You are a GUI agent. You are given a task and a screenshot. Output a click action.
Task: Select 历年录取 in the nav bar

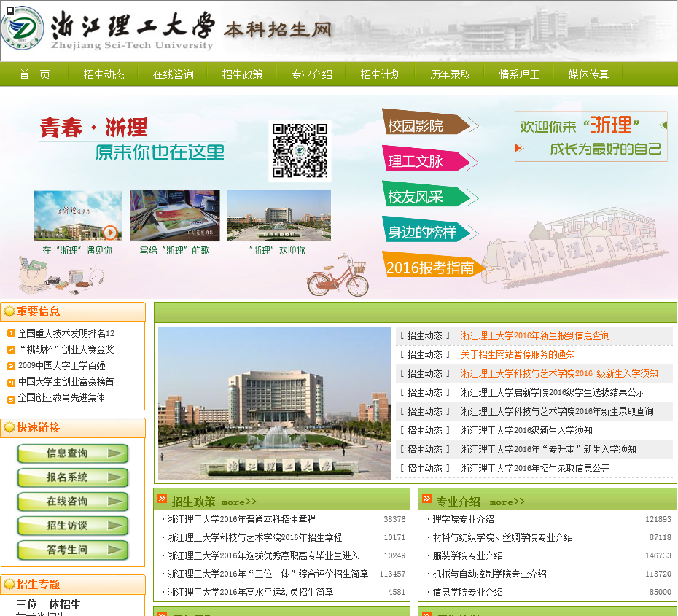(450, 74)
